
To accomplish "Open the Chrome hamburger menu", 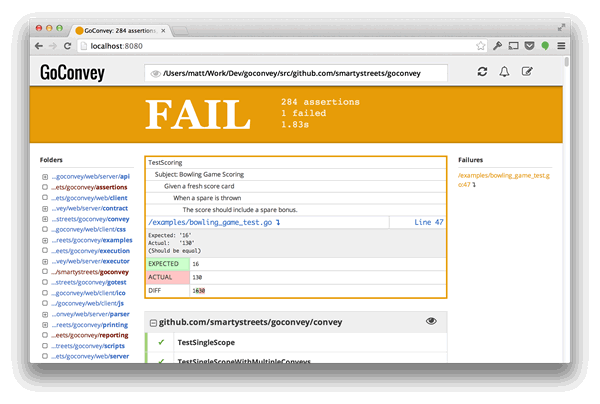I will (561, 46).
